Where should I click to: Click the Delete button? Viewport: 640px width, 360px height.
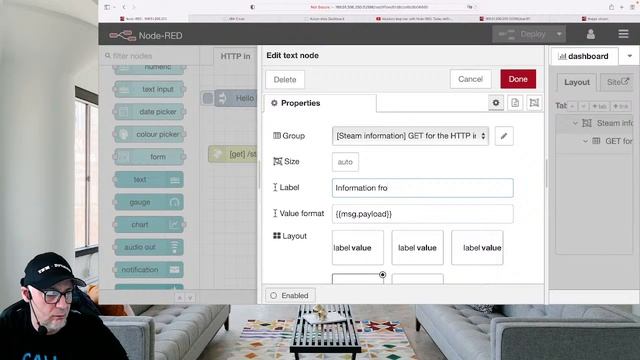(285, 80)
